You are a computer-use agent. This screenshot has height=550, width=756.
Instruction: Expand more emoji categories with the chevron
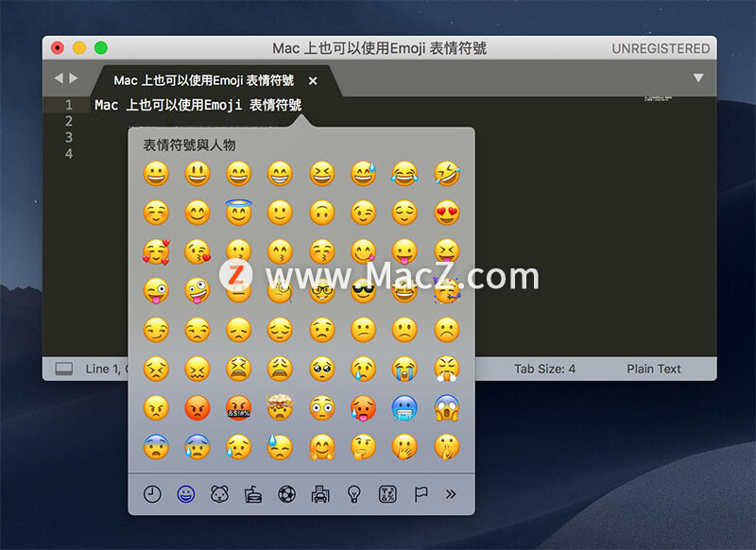click(453, 493)
